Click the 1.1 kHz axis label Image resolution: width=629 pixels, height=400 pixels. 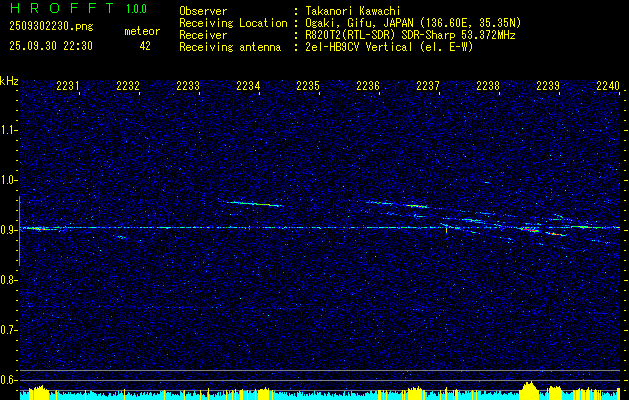pyautogui.click(x=8, y=130)
